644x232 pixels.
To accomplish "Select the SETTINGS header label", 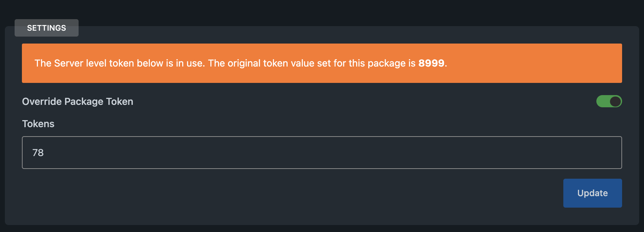I will [x=47, y=28].
